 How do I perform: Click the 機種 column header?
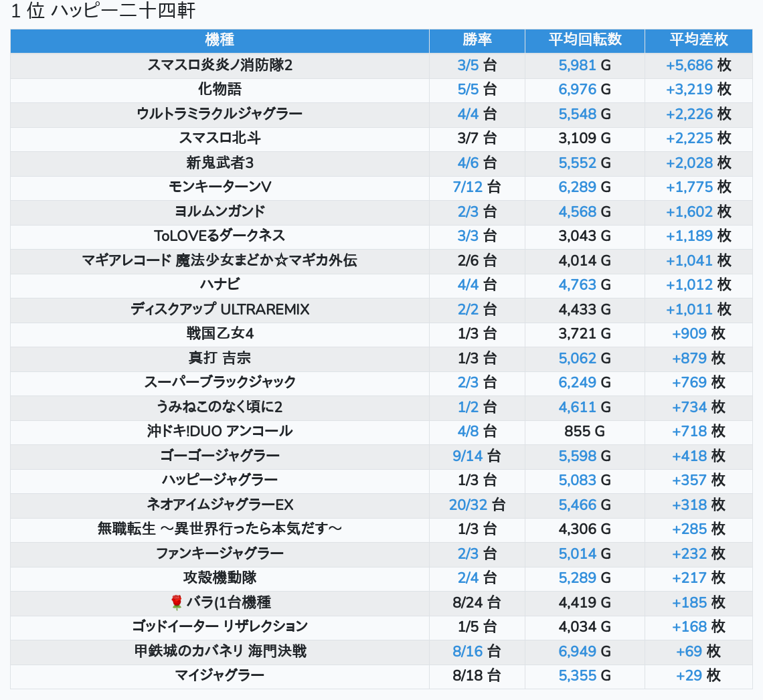pyautogui.click(x=220, y=40)
